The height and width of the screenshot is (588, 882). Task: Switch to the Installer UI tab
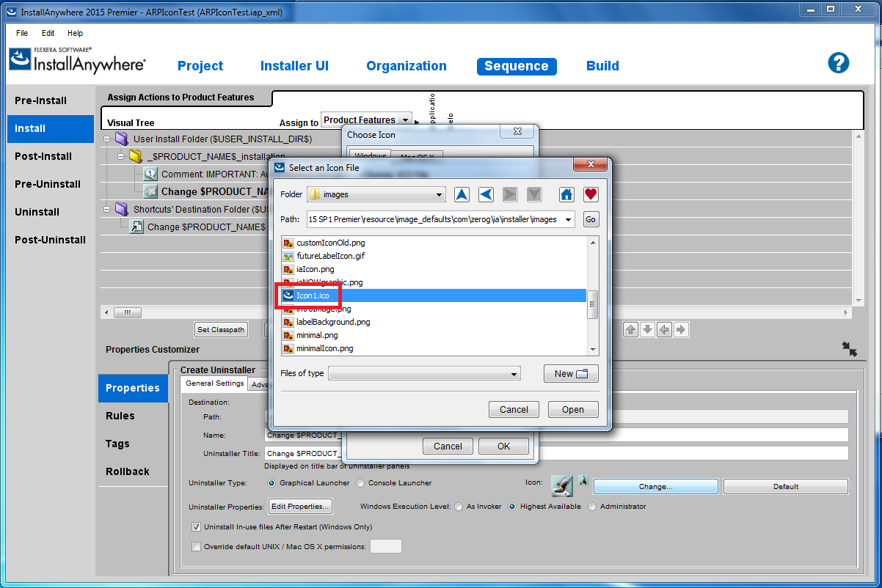(x=294, y=66)
